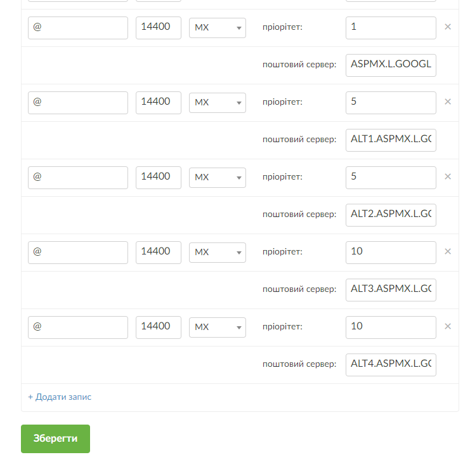
Task: Click the priority field containing value 1
Action: click(x=391, y=28)
